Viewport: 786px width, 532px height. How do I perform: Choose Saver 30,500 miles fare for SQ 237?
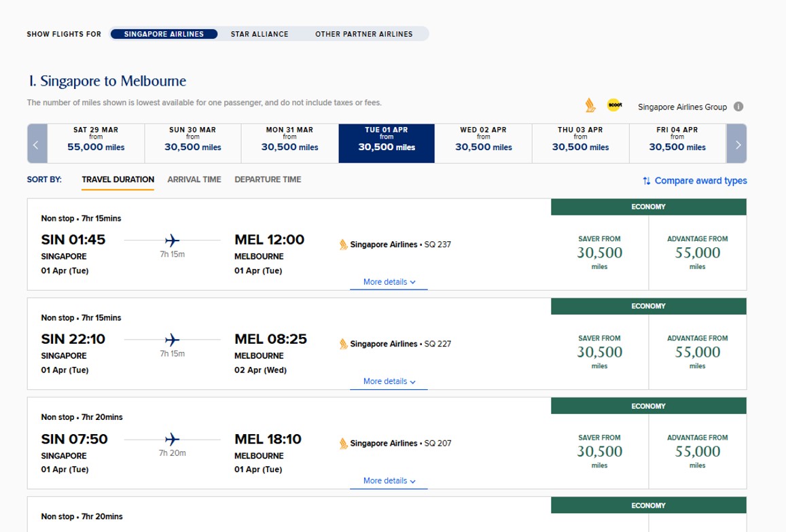coord(600,253)
